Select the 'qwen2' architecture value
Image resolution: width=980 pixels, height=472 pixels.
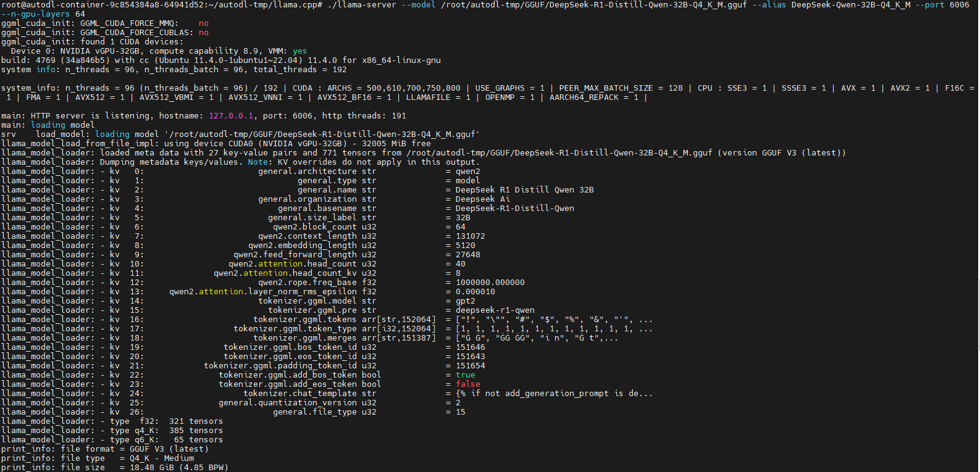(468, 172)
